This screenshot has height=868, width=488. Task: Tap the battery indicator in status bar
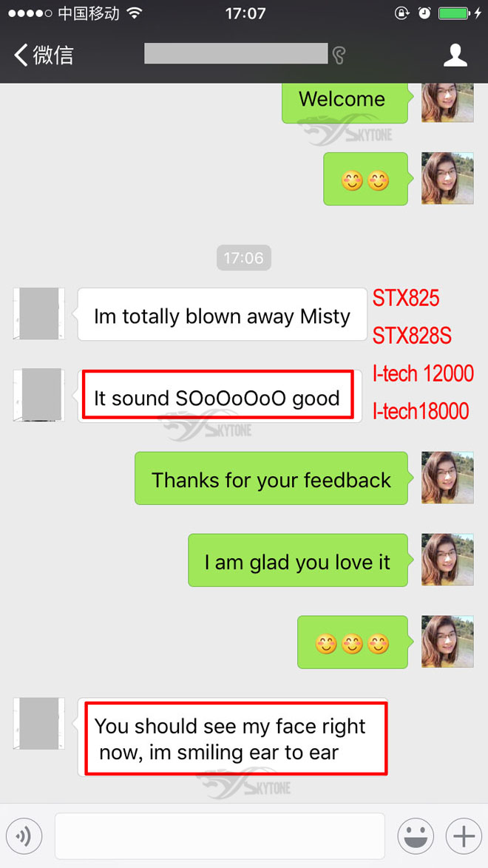[x=454, y=13]
